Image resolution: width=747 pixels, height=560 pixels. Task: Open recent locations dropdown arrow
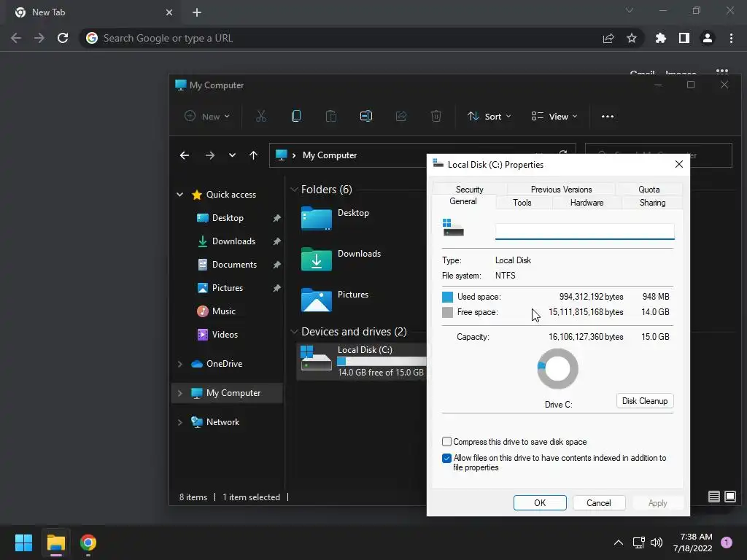point(232,155)
